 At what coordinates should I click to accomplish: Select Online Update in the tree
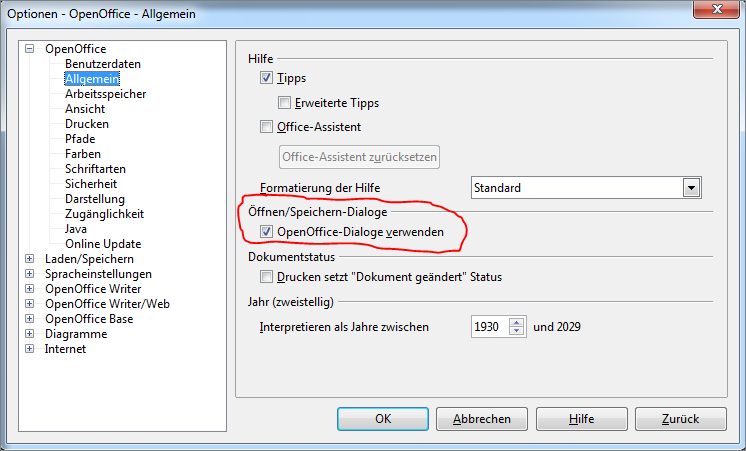coord(103,244)
